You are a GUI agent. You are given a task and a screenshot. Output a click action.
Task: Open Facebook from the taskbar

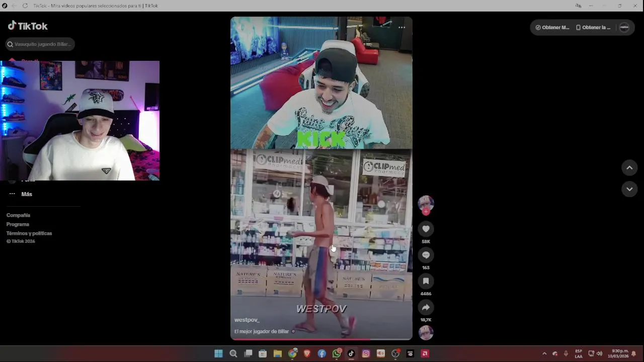[321, 353]
